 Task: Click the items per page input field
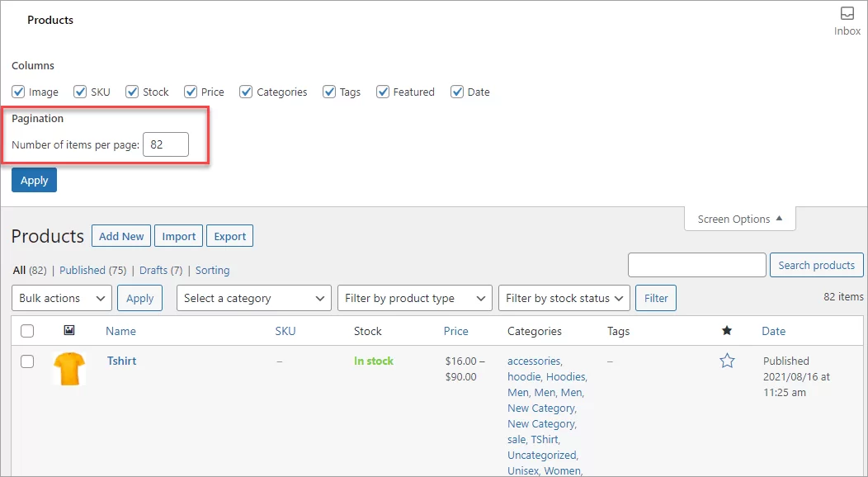166,144
